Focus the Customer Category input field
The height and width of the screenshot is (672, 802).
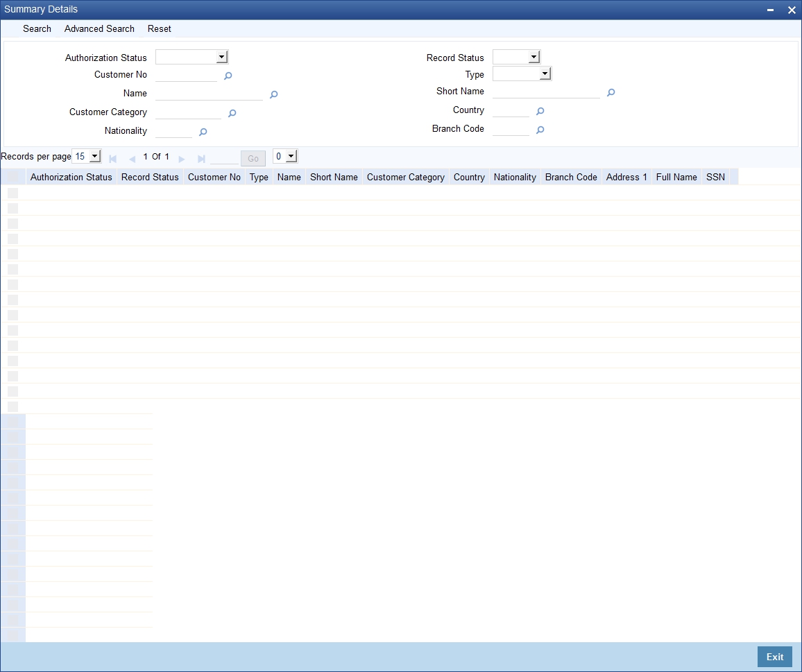click(x=188, y=112)
